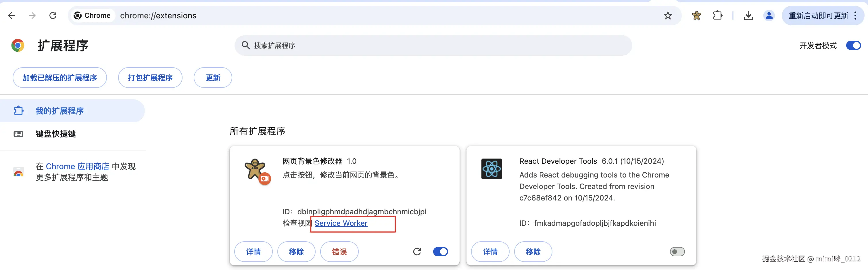Click 移除 for React Developer Tools
Screen dimensions: 868x270
coord(533,252)
